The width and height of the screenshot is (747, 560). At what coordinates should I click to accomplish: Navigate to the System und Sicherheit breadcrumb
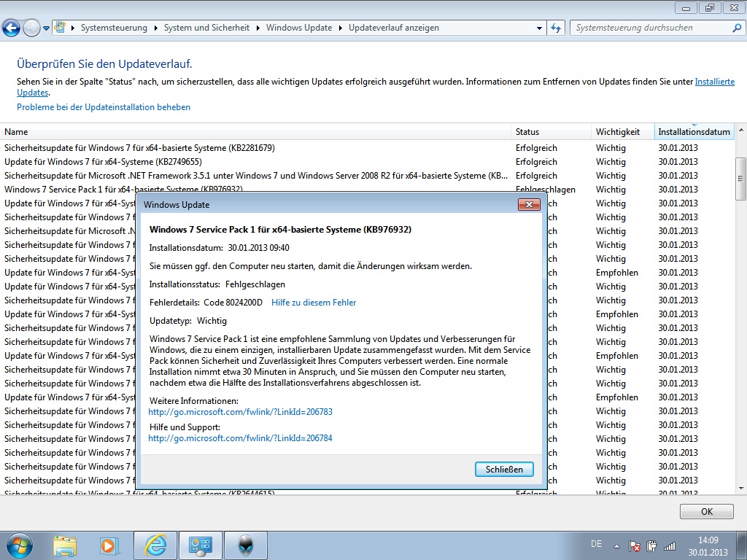[x=206, y=28]
